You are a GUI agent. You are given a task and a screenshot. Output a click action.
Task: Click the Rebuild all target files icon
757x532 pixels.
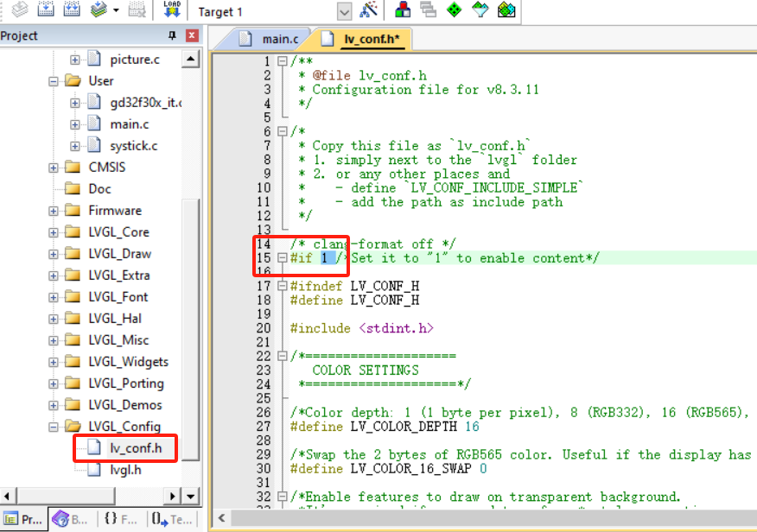(x=72, y=9)
